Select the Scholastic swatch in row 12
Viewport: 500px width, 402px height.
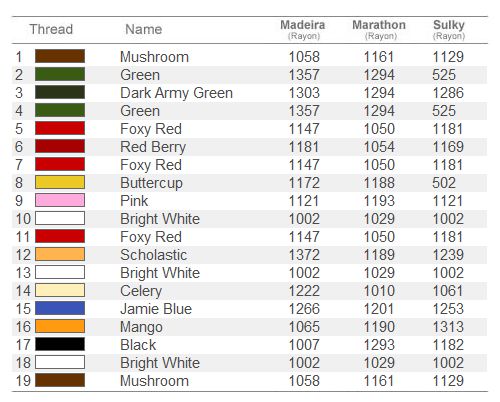click(x=60, y=254)
